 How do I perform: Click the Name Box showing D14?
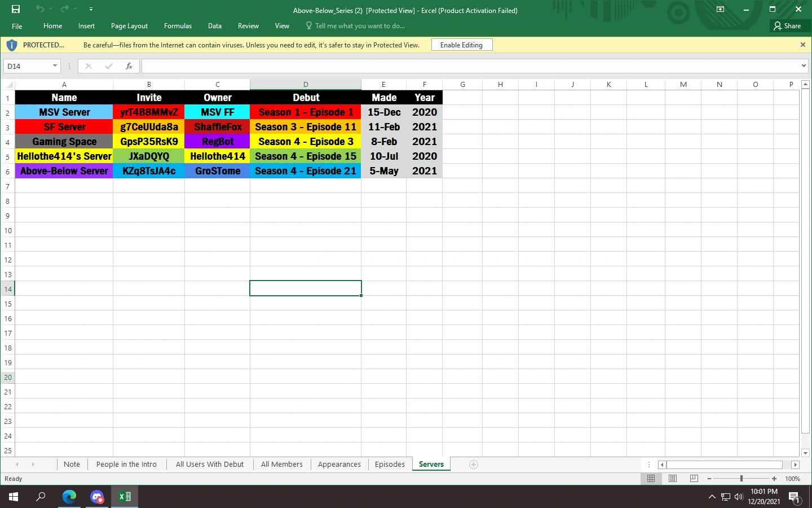click(27, 66)
